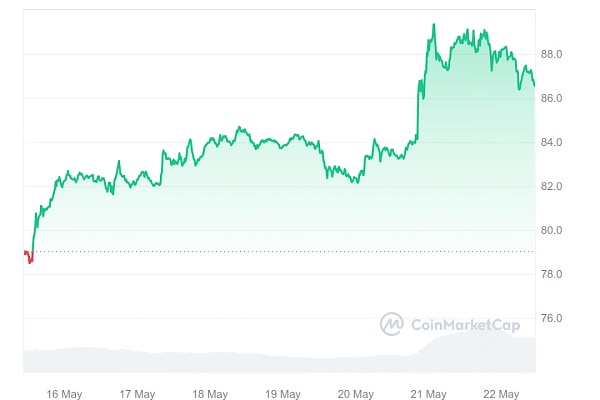Click the 78.0 price axis label

[x=552, y=274]
